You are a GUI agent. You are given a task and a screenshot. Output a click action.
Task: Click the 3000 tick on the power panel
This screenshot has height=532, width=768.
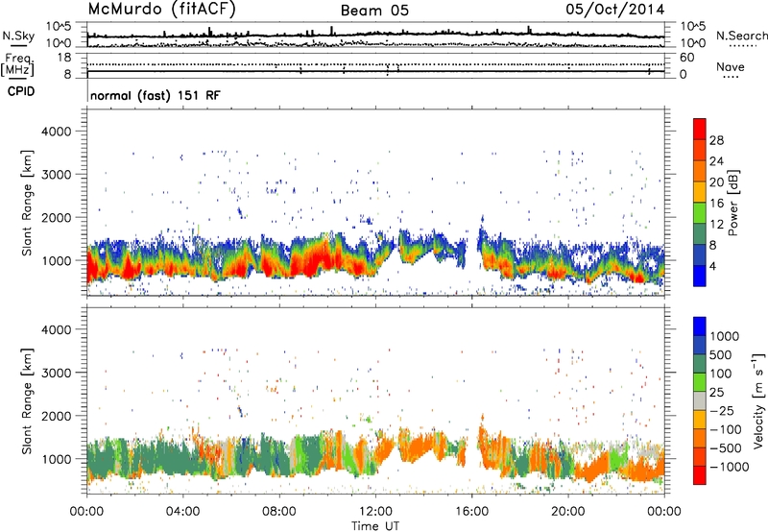pyautogui.click(x=57, y=175)
